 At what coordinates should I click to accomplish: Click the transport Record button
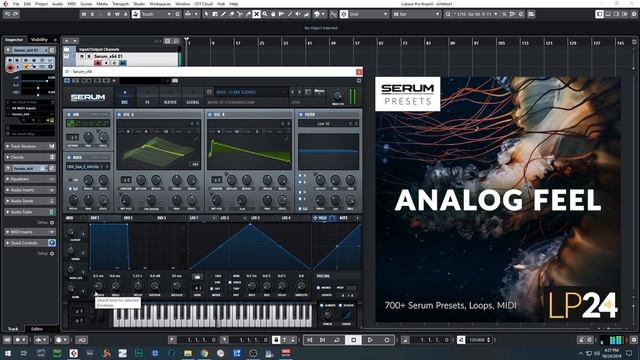pos(387,340)
